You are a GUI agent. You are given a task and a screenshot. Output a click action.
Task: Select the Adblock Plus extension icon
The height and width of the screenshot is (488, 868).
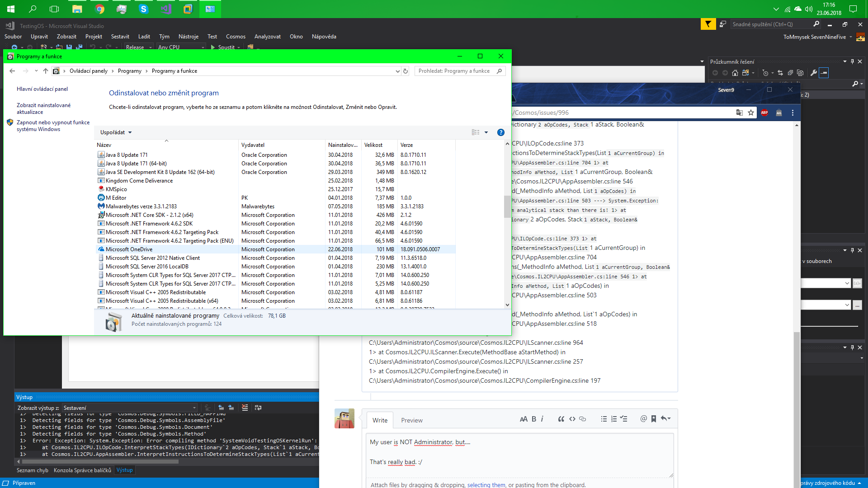764,113
